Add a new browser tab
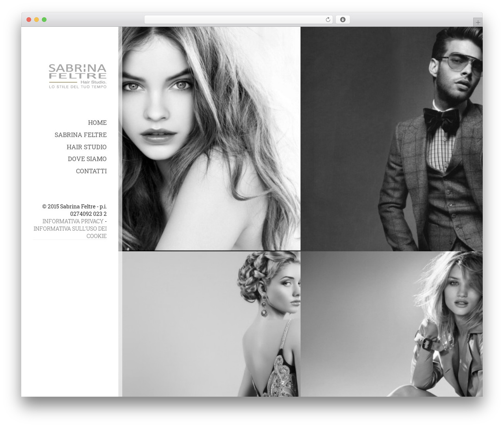 [x=478, y=22]
